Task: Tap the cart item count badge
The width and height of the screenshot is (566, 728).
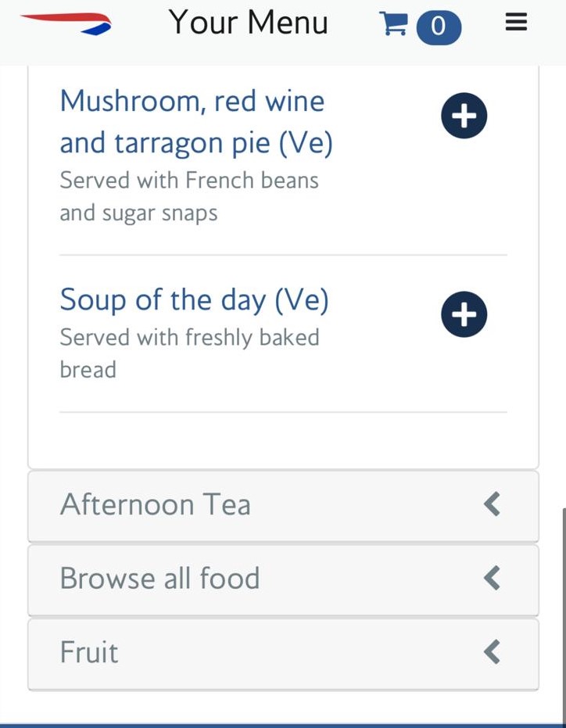Action: [x=439, y=27]
